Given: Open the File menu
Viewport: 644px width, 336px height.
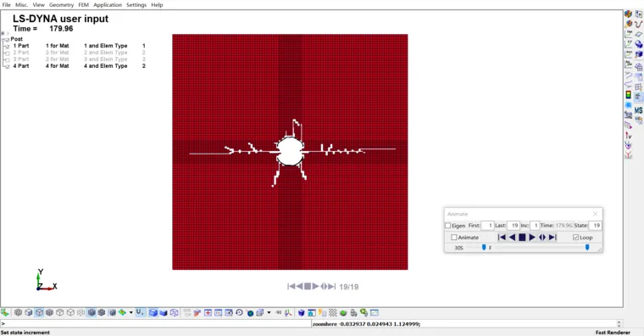Looking at the screenshot, I should (x=6, y=5).
